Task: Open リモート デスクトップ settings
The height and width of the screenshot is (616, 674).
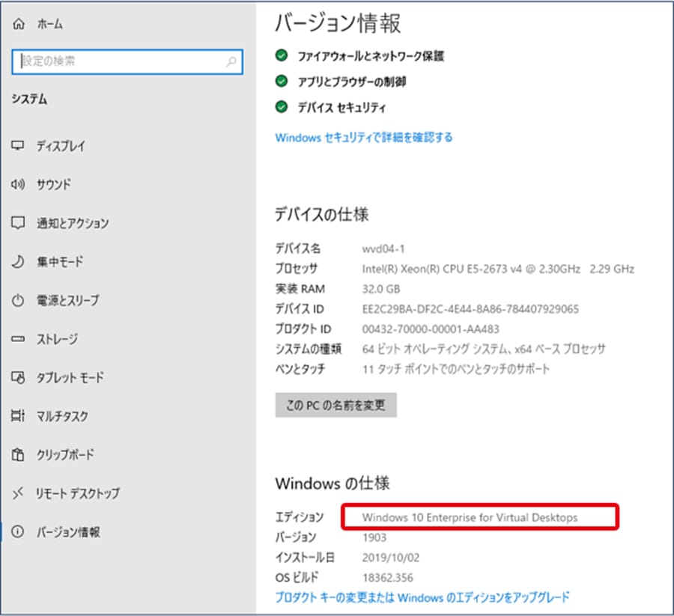Action: (x=78, y=493)
